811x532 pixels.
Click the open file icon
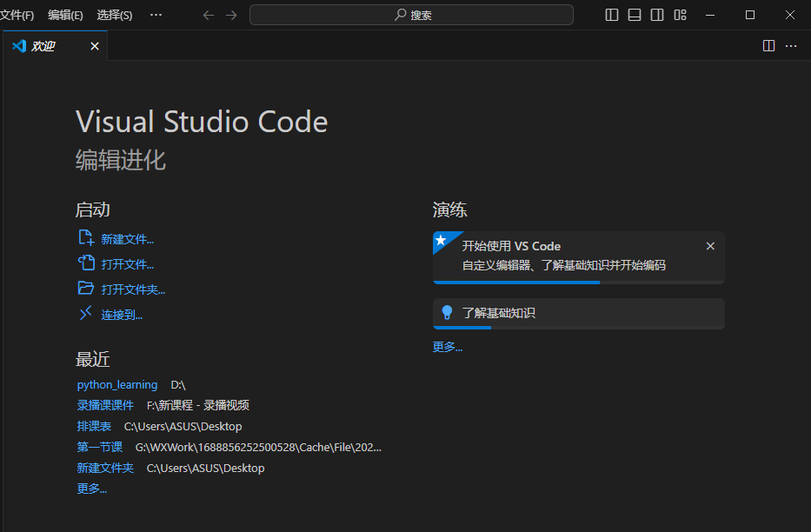tap(86, 263)
